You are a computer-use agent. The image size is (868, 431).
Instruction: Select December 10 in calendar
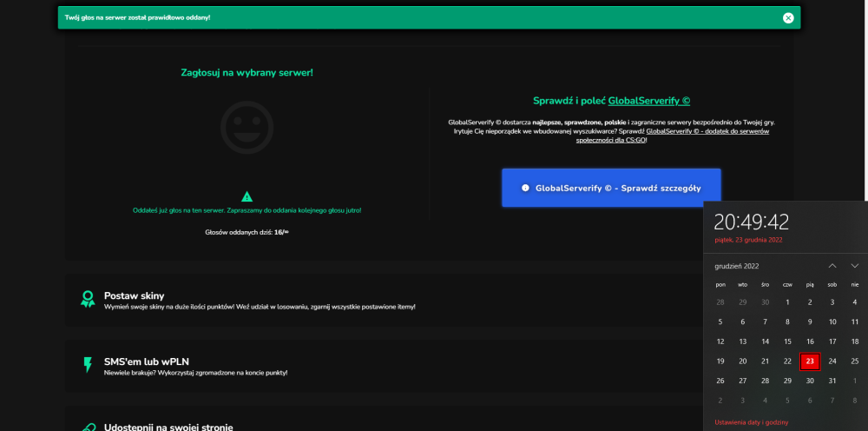pyautogui.click(x=832, y=322)
